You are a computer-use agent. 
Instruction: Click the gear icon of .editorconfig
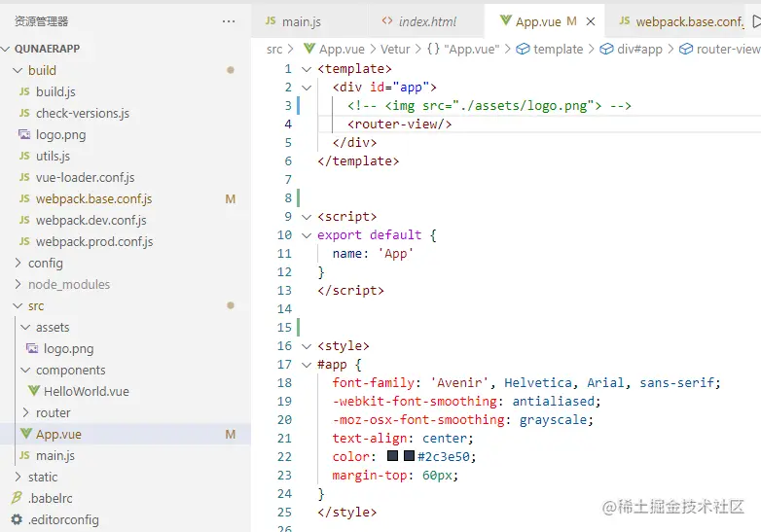pyautogui.click(x=17, y=519)
